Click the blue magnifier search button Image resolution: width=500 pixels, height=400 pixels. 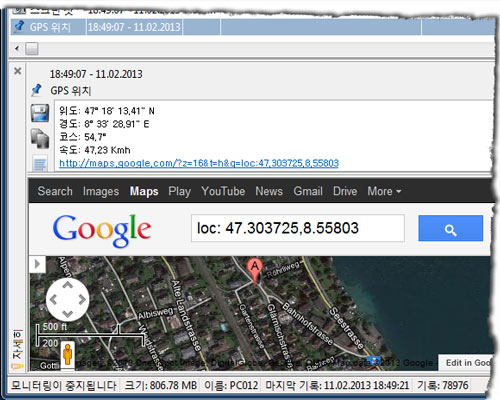coord(451,228)
